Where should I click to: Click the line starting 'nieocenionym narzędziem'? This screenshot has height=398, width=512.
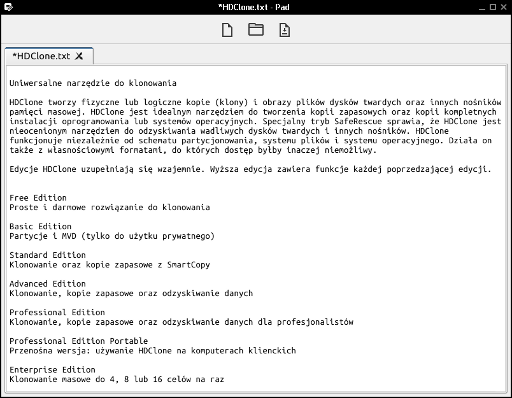click(x=229, y=131)
